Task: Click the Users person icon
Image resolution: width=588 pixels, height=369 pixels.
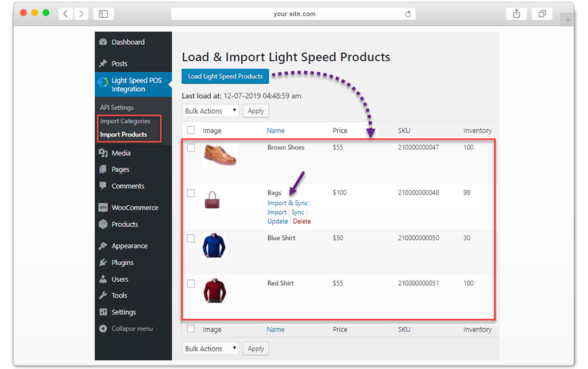Action: [x=103, y=279]
